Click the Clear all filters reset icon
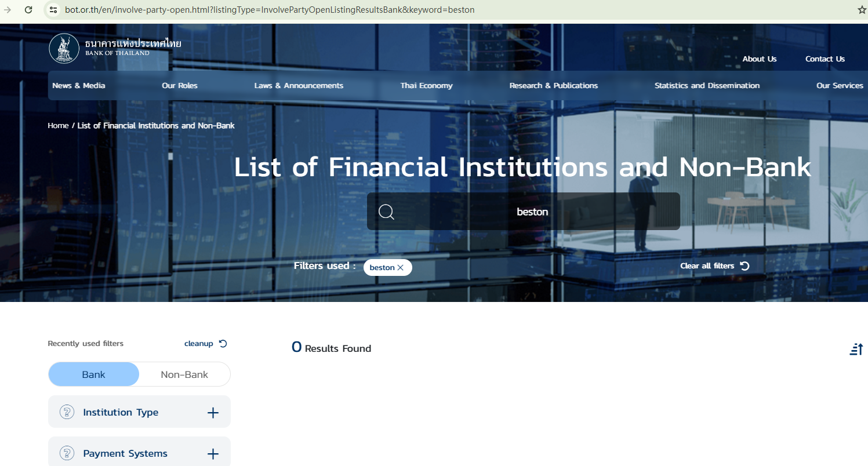This screenshot has width=868, height=466. (745, 266)
